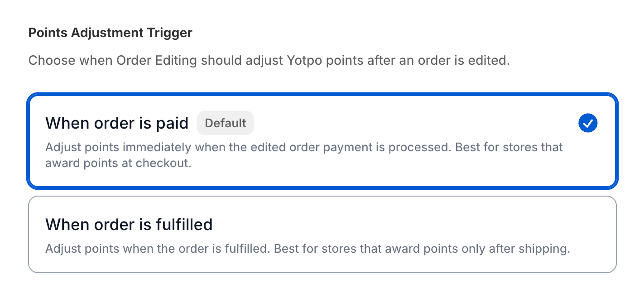This screenshot has height=308, width=644.
Task: Select the "When order is fulfilled" option card
Action: (322, 234)
